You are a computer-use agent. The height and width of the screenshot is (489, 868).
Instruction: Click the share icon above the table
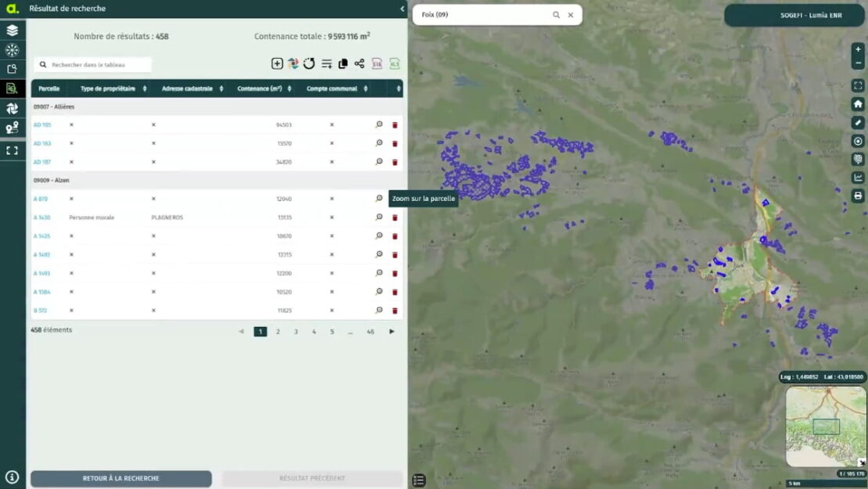(x=359, y=64)
